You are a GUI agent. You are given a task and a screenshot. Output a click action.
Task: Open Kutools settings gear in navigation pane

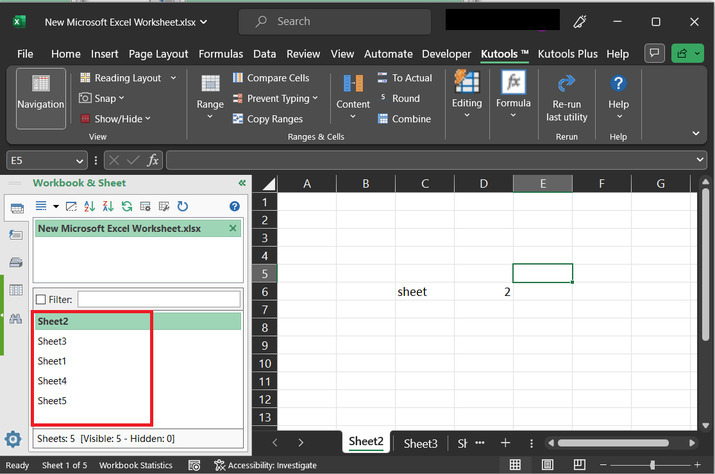13,439
